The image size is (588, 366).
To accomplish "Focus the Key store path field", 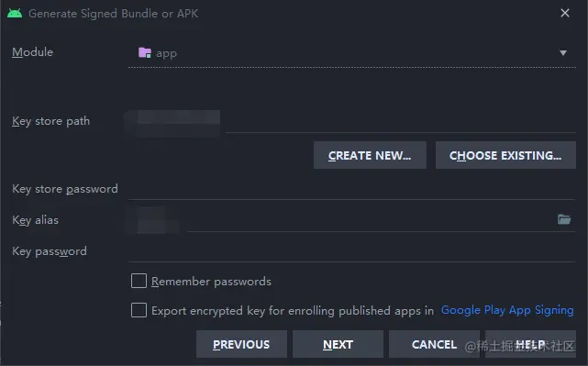I will pyautogui.click(x=351, y=122).
